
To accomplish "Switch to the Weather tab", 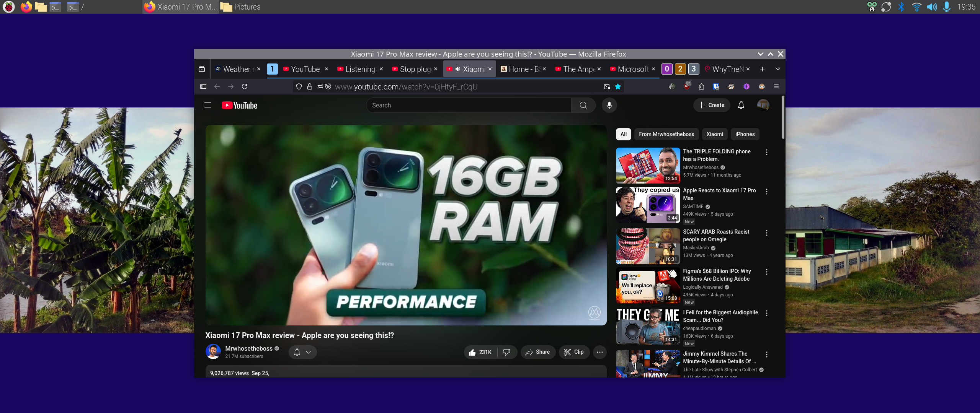I will click(236, 69).
